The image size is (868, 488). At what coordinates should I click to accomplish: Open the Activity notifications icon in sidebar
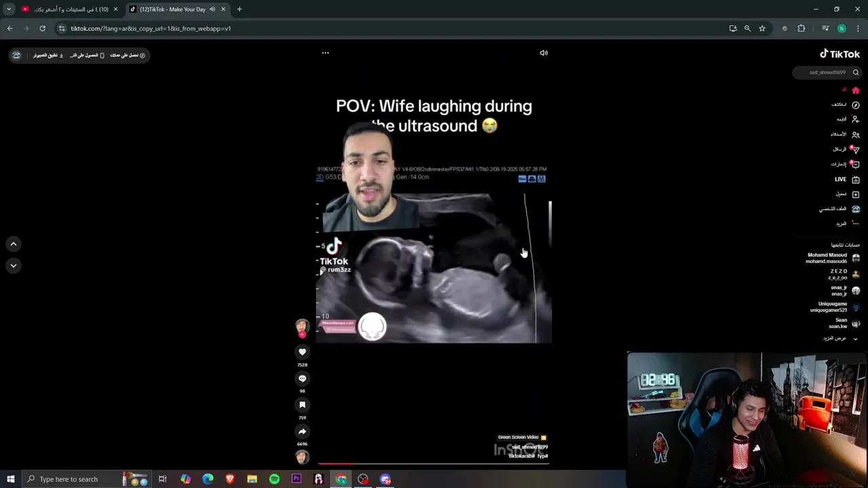point(856,164)
